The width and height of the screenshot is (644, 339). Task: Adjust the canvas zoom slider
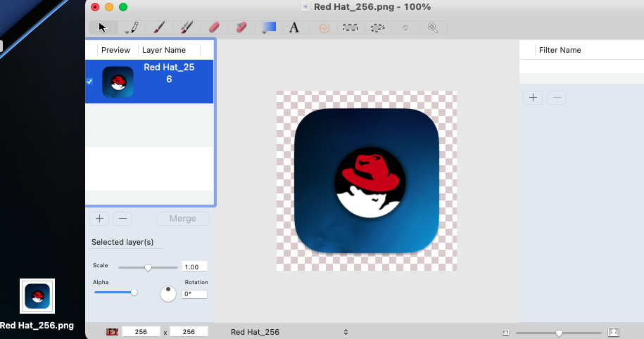pyautogui.click(x=559, y=333)
